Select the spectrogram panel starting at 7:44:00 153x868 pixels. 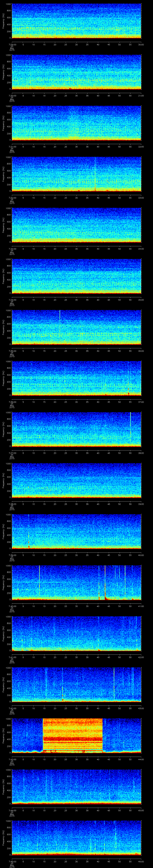click(76, 786)
